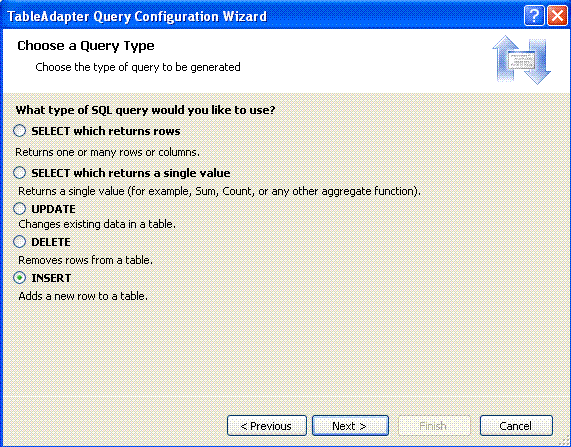Cancel the query configuration wizard
This screenshot has height=447, width=571.
[516, 426]
